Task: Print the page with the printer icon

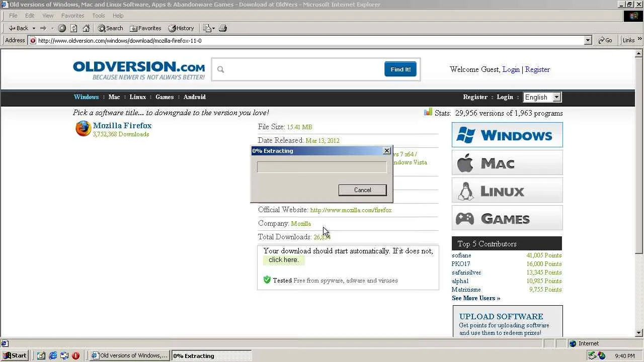Action: (223, 28)
